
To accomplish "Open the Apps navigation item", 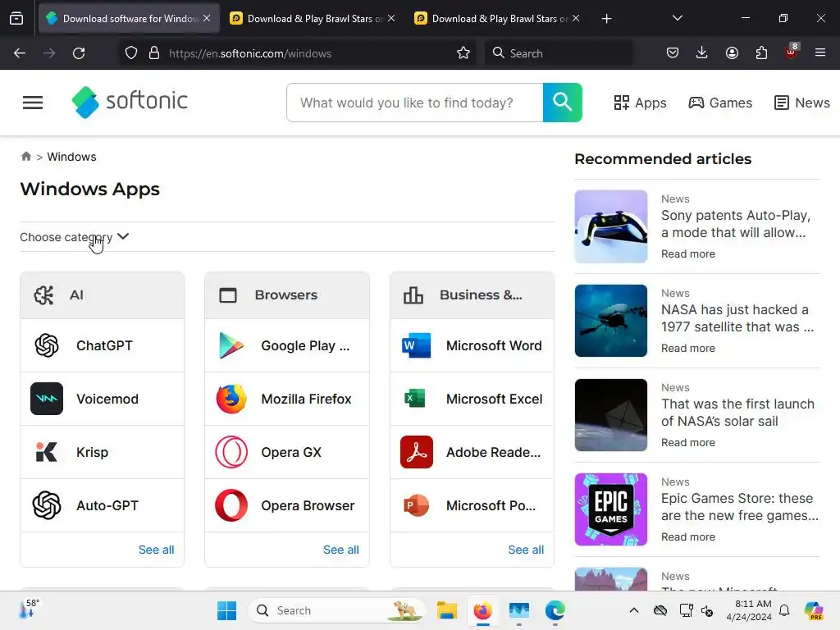I will click(640, 103).
